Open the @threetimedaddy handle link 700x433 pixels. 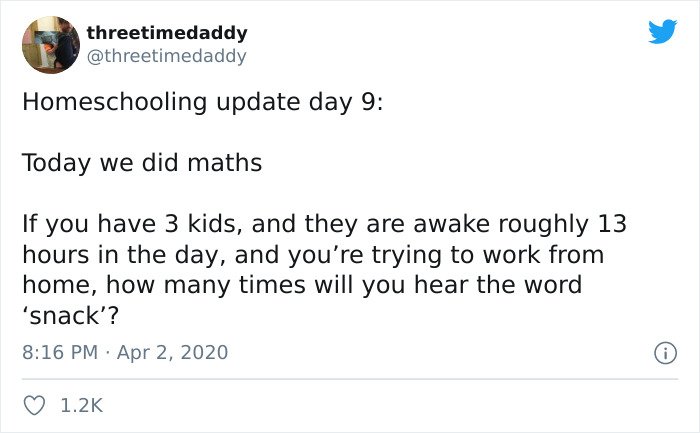[166, 56]
